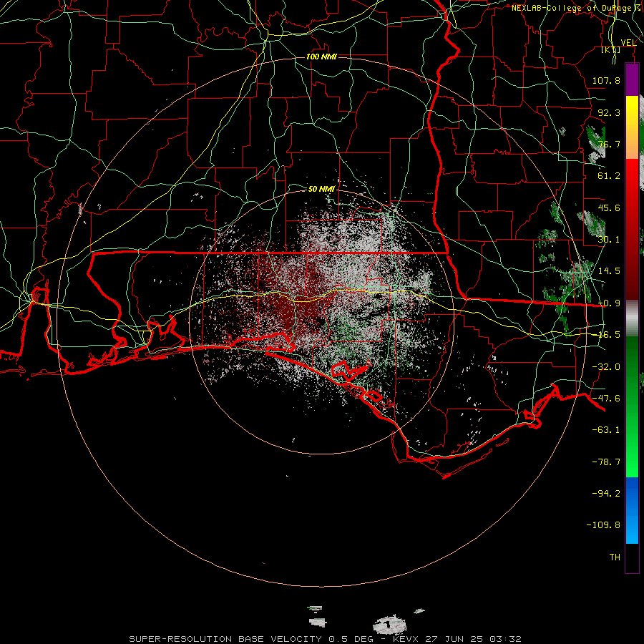The width and height of the screenshot is (644, 644).
Task: Click the -94.2 velocity scale value
Action: point(606,494)
